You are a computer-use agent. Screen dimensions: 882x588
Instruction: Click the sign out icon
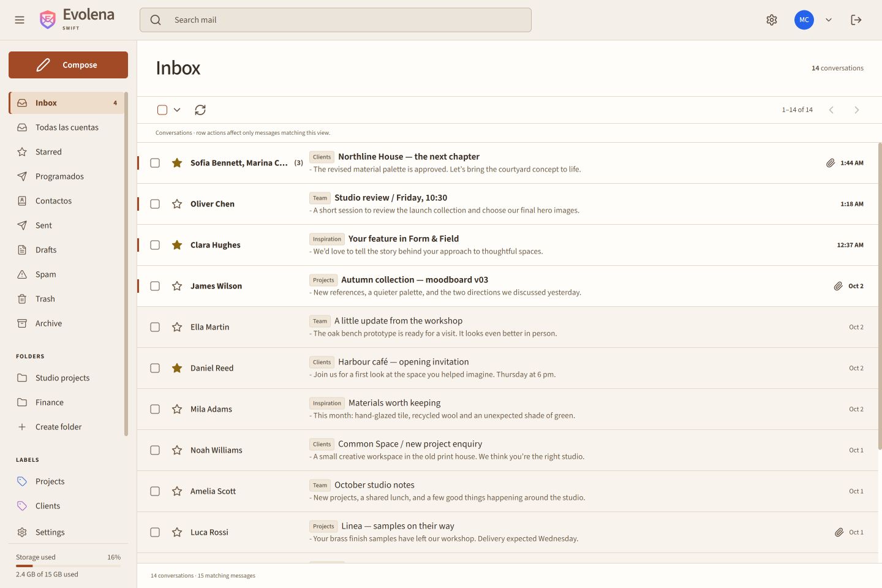(856, 20)
